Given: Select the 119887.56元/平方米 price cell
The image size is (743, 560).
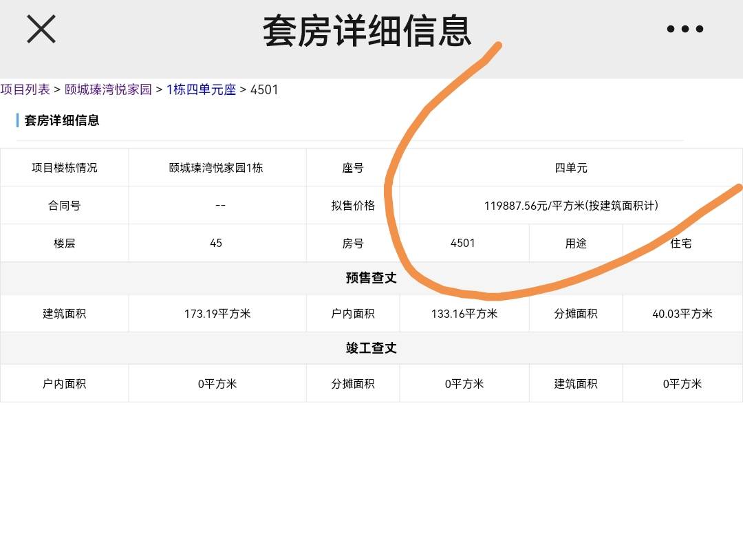Looking at the screenshot, I should (571, 206).
